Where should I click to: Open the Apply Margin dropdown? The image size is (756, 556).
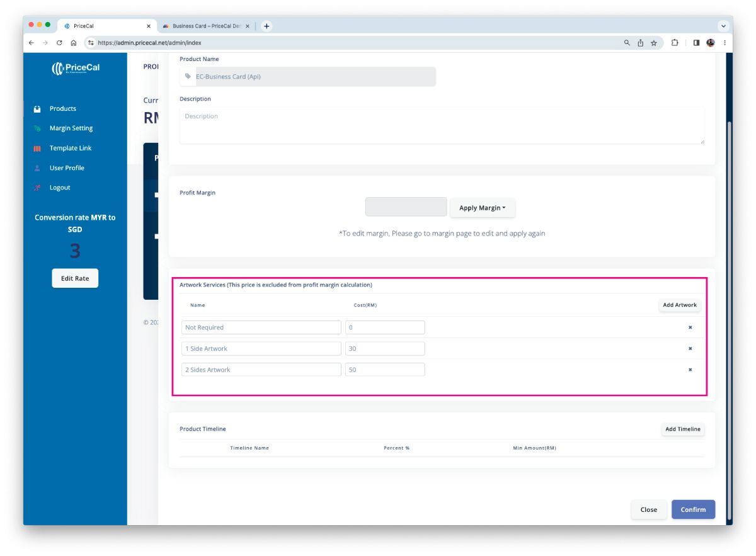[x=482, y=208]
